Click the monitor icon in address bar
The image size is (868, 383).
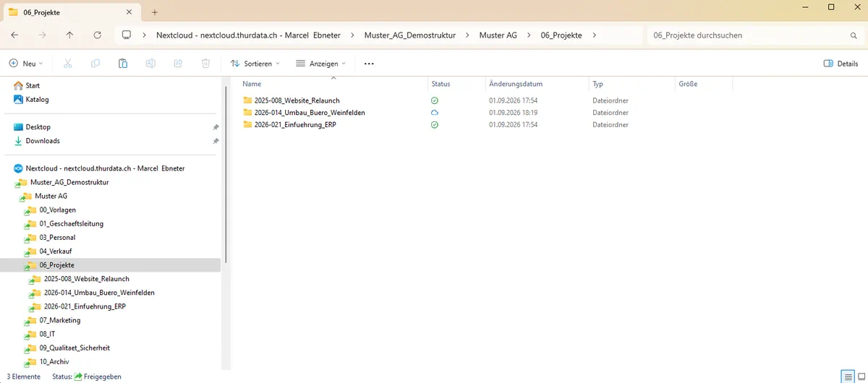pos(127,35)
